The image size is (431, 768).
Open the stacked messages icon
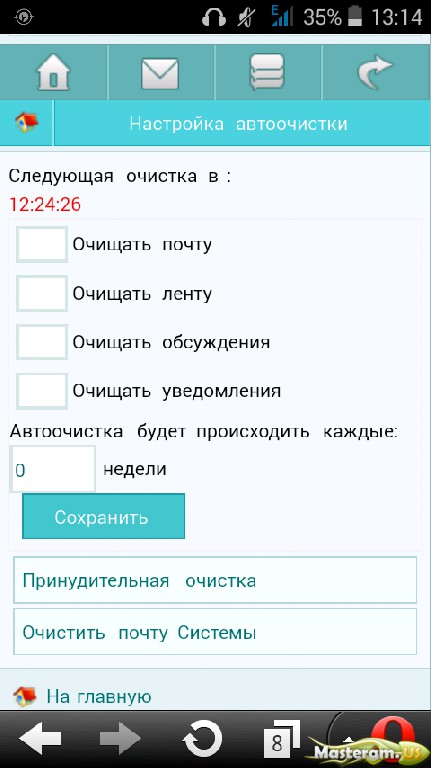click(x=267, y=72)
